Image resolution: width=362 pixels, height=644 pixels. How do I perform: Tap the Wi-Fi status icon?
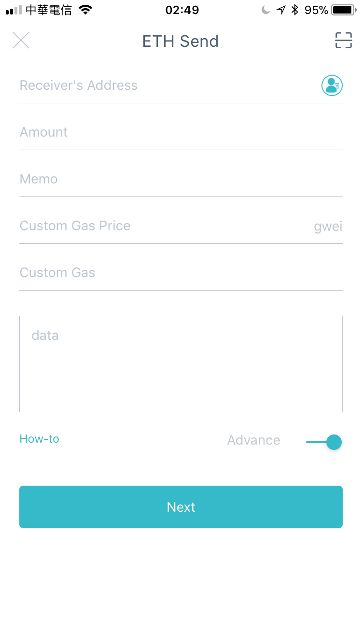click(x=85, y=10)
